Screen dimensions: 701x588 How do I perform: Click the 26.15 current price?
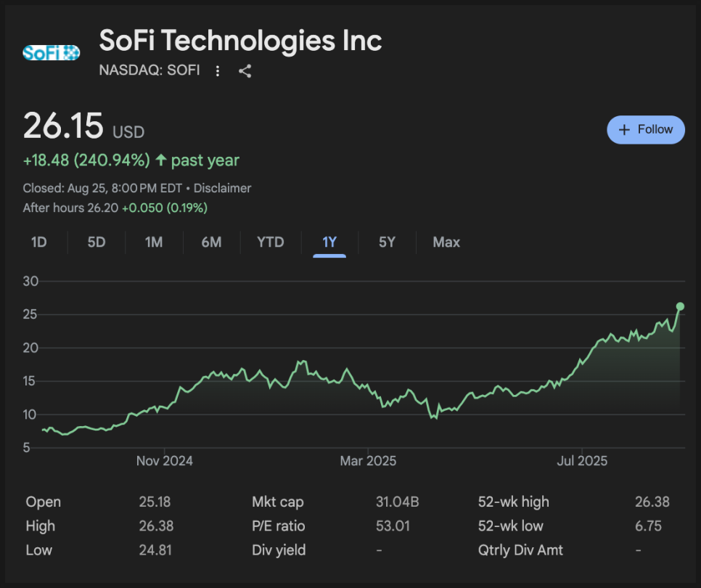63,126
